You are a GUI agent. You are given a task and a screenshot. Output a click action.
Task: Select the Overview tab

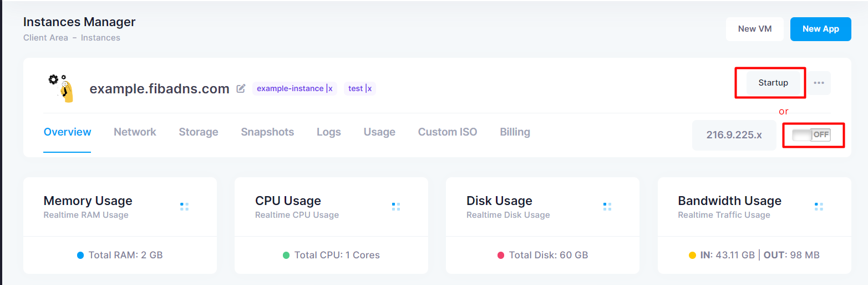tap(67, 132)
